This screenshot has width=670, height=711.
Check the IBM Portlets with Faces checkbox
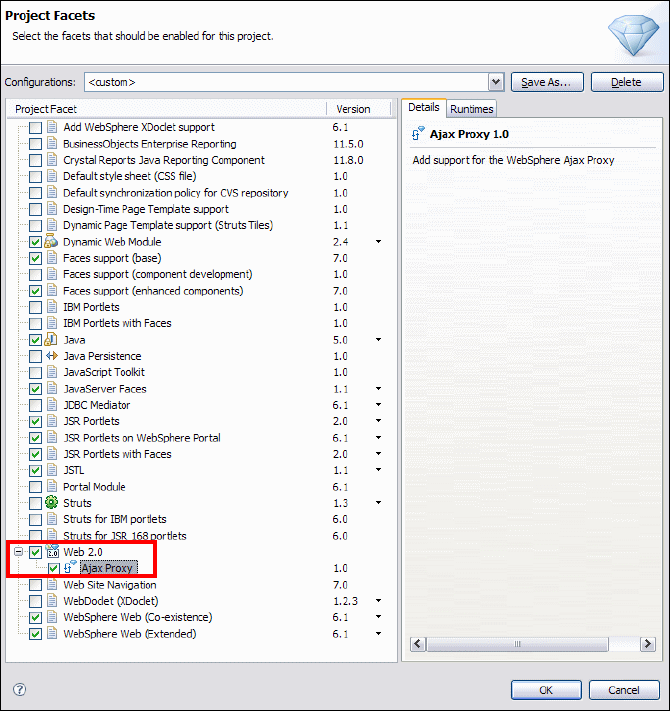[35, 324]
